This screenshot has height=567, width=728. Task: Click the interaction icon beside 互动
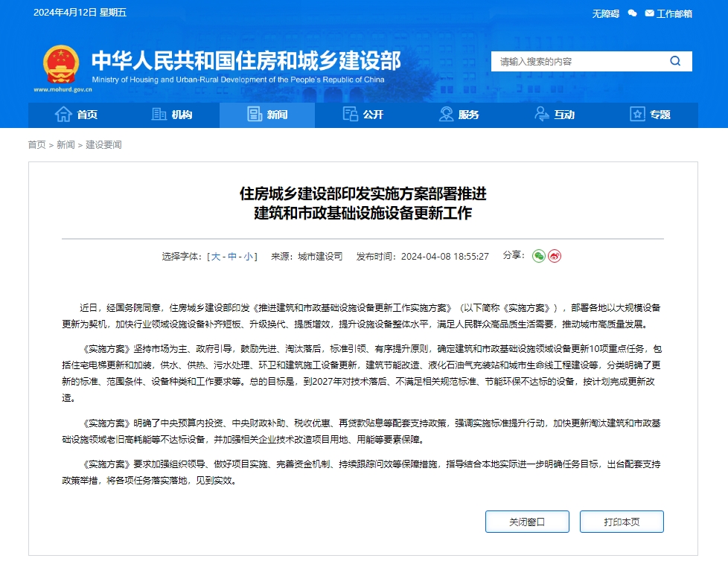click(541, 114)
